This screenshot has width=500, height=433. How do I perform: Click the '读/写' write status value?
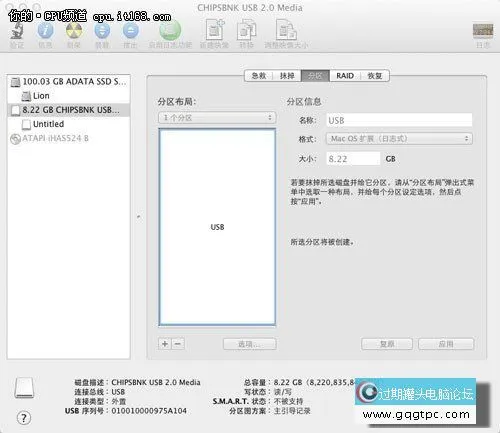point(282,392)
